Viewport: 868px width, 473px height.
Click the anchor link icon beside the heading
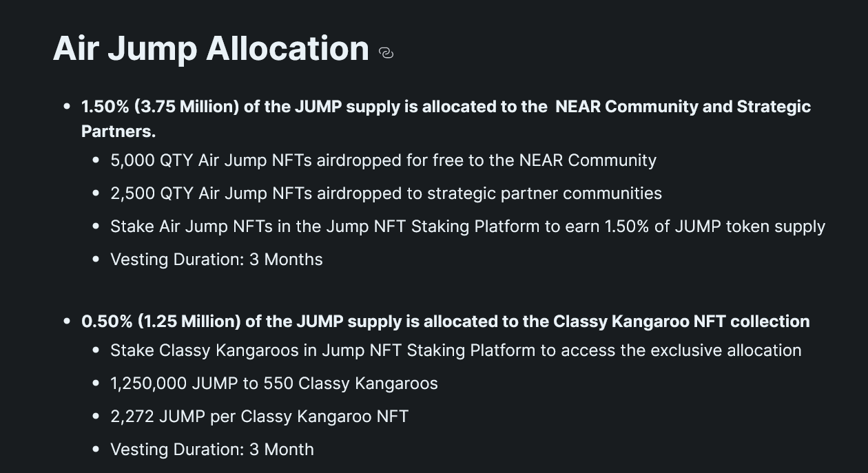click(x=386, y=52)
